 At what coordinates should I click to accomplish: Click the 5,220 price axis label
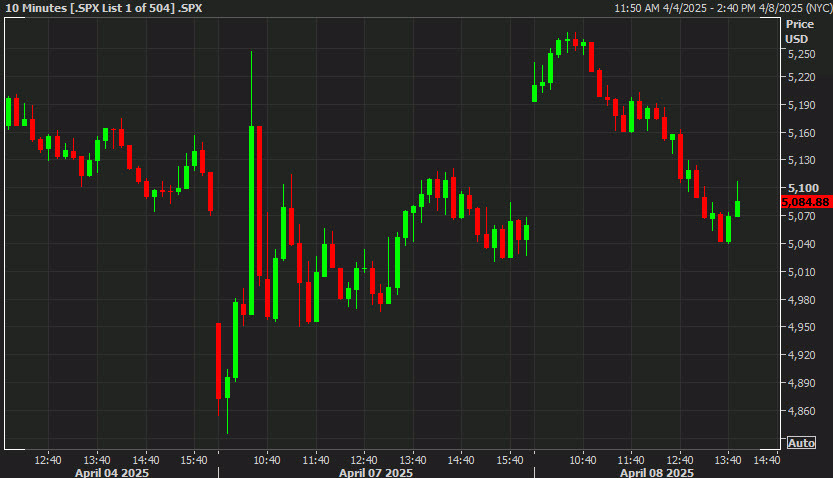coord(802,78)
